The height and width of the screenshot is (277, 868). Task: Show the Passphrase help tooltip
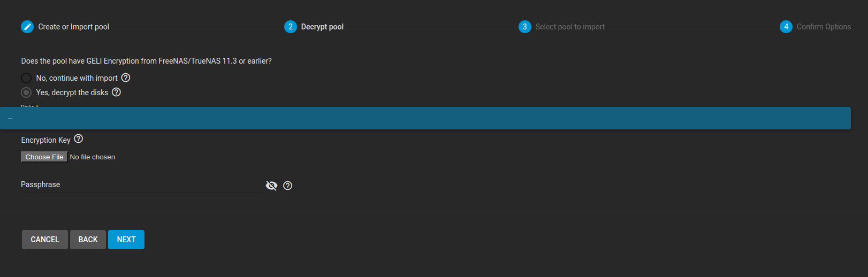click(x=288, y=186)
